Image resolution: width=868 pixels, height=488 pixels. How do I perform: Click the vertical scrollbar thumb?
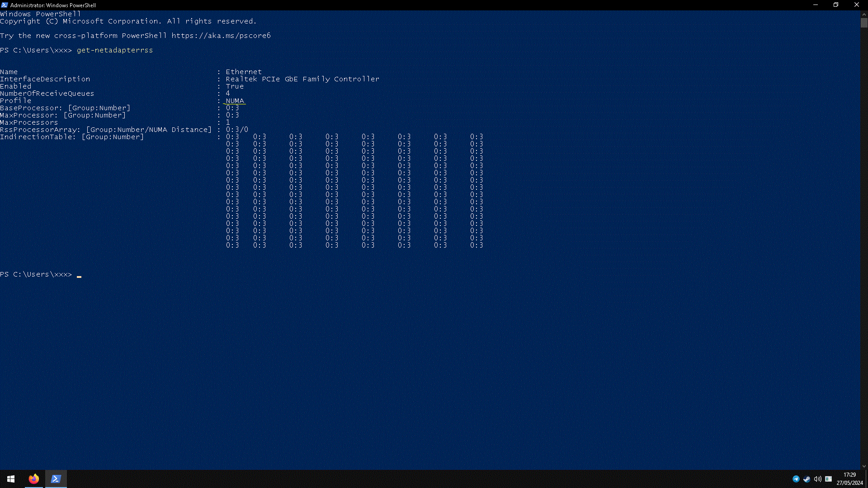coord(864,23)
